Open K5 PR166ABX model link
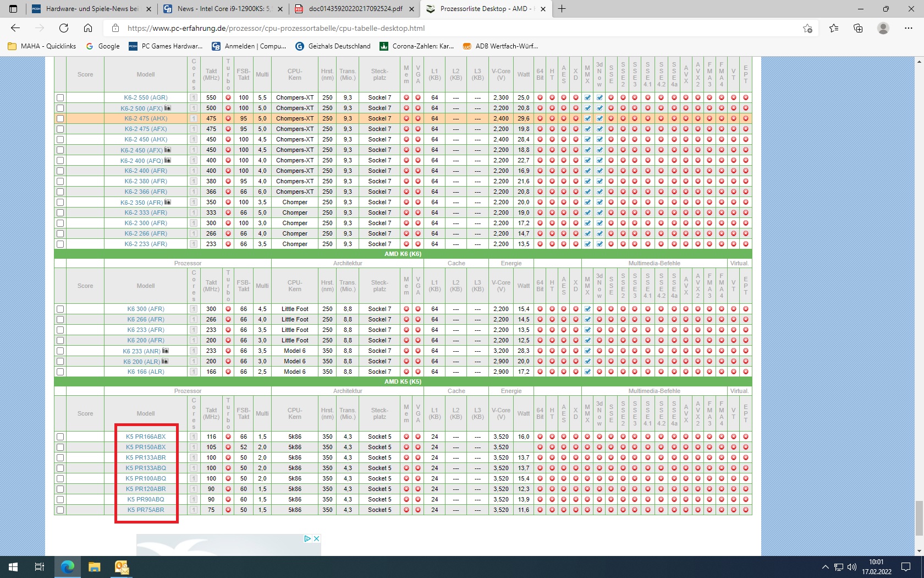Image resolution: width=924 pixels, height=578 pixels. (146, 437)
